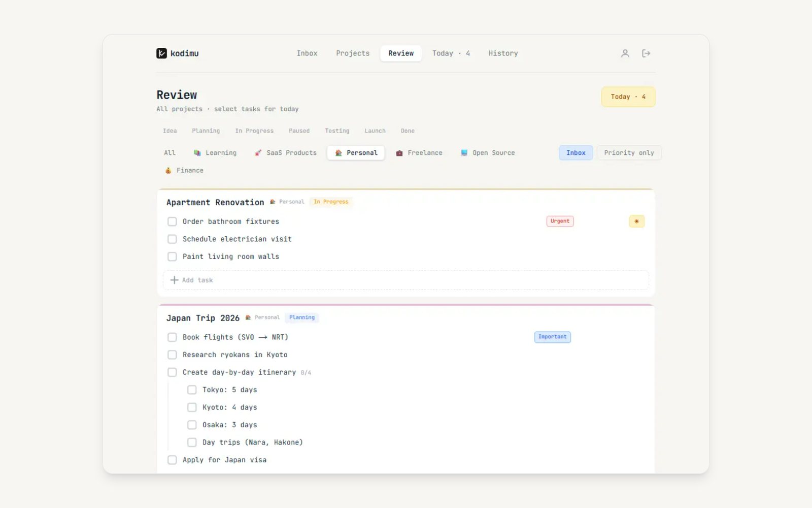Select the Finance category filter
Image resolution: width=812 pixels, height=508 pixels.
(184, 171)
